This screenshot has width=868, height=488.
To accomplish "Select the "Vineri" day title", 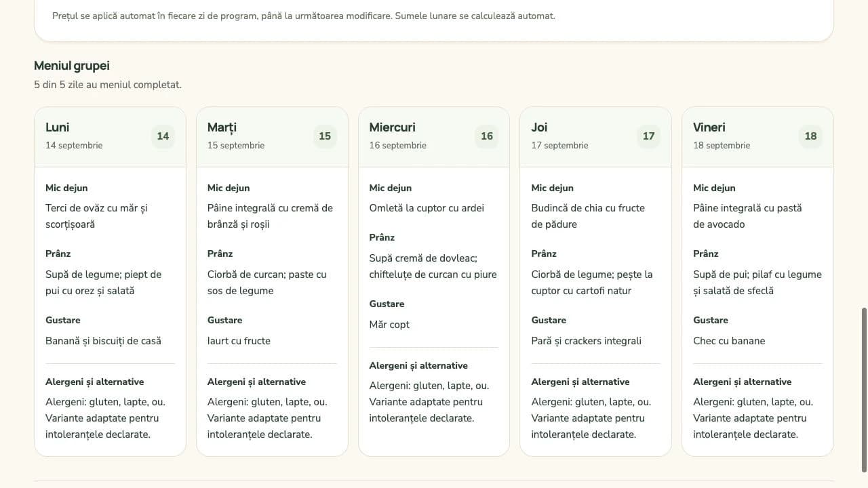I will 709,127.
